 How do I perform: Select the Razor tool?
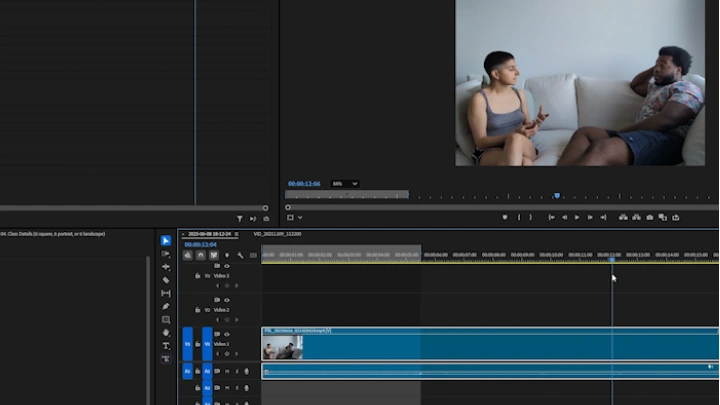(166, 280)
